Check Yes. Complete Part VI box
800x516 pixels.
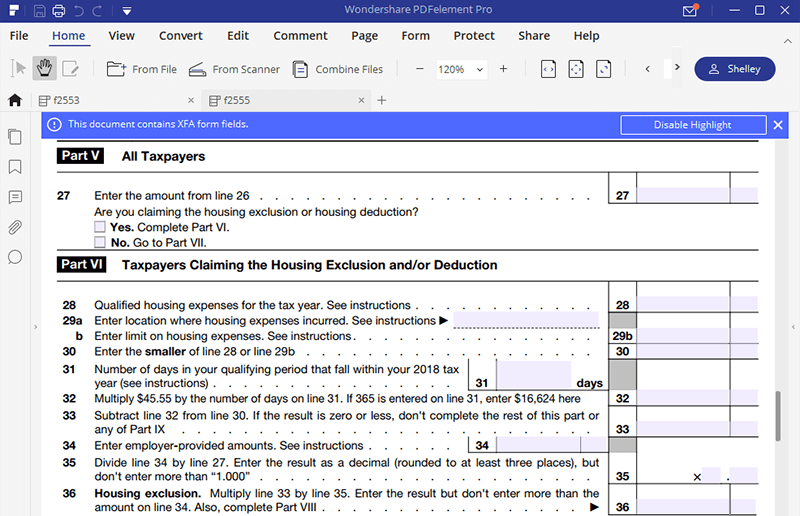pyautogui.click(x=100, y=227)
